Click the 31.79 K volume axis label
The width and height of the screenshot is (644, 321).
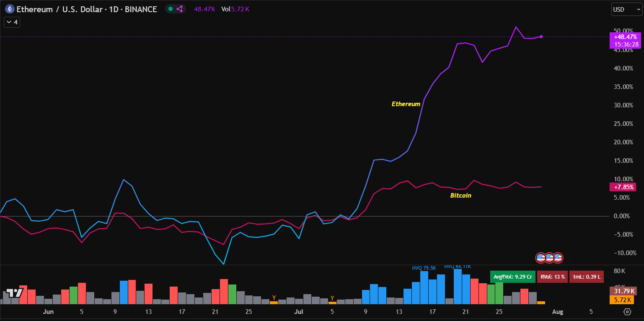click(x=623, y=291)
